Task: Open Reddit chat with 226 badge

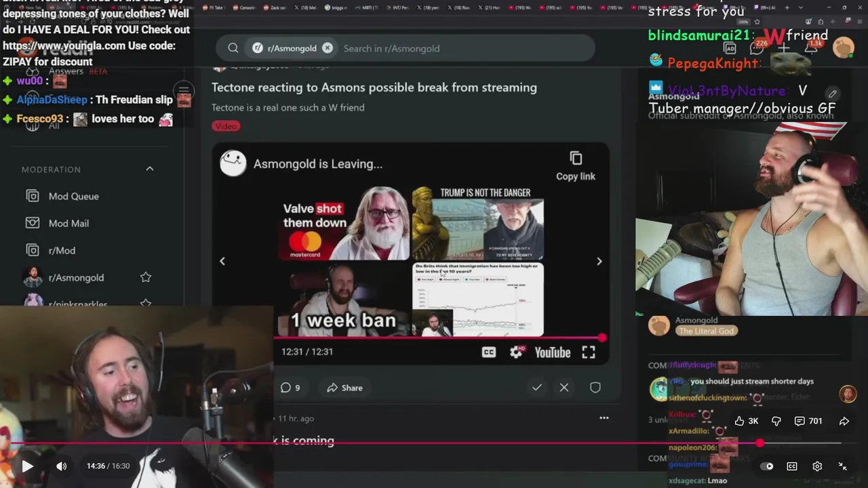Action: (757, 48)
